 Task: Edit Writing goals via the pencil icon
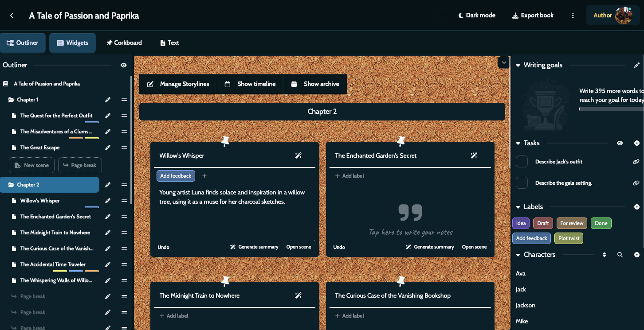pos(637,65)
